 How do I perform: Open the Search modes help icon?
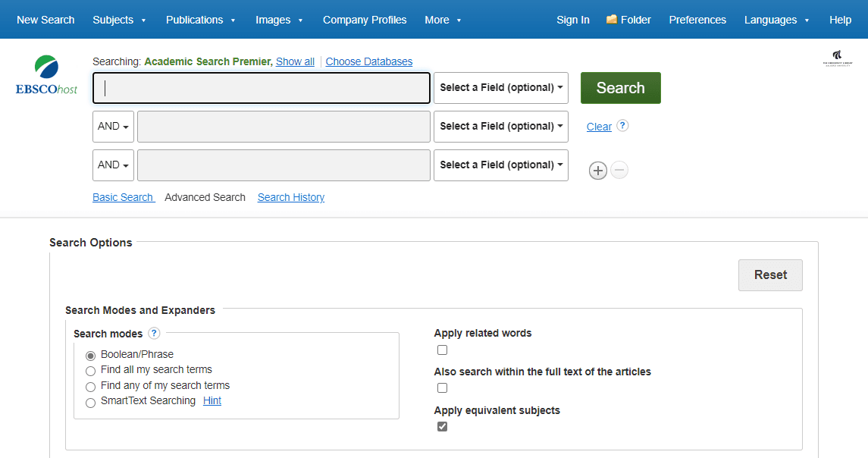click(x=154, y=334)
